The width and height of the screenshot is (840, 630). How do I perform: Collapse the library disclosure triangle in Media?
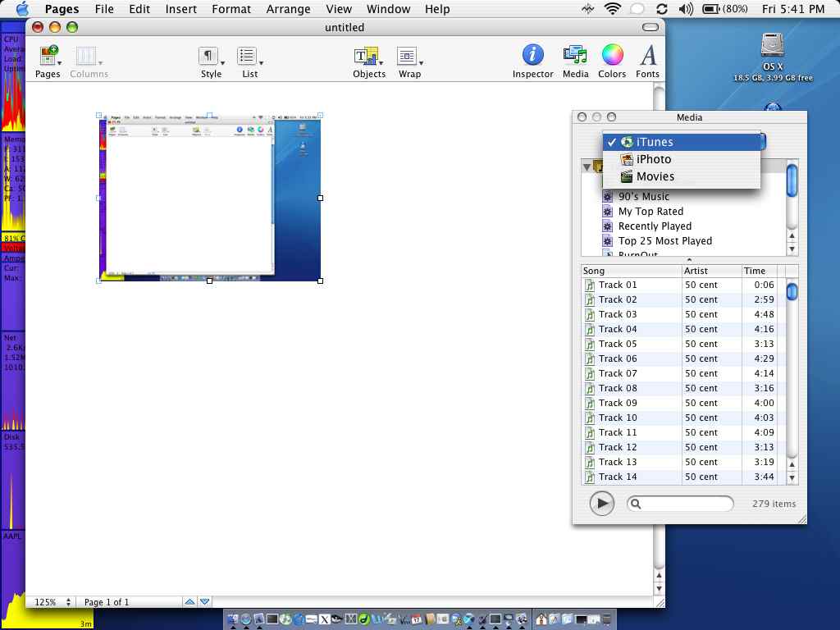587,167
